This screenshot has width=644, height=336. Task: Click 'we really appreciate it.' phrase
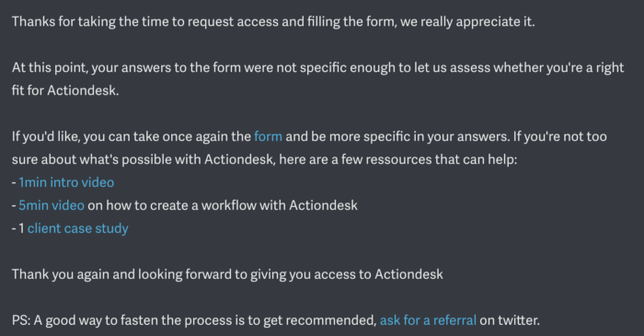(x=467, y=21)
